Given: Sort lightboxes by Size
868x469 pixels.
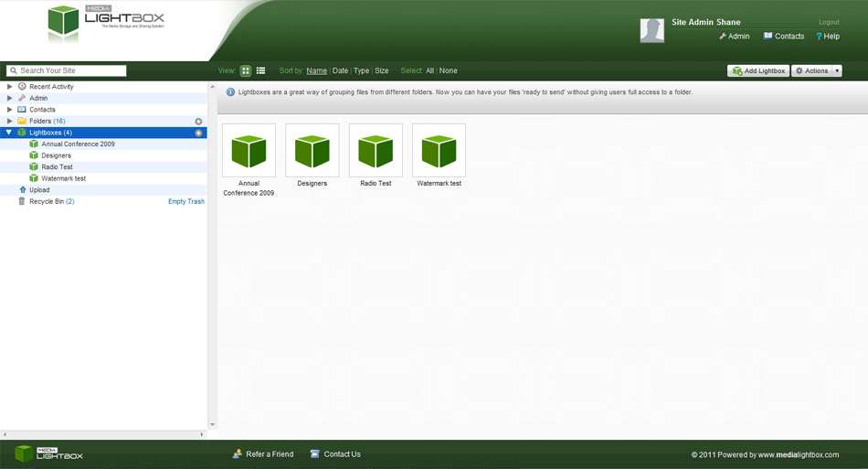Looking at the screenshot, I should coord(381,70).
